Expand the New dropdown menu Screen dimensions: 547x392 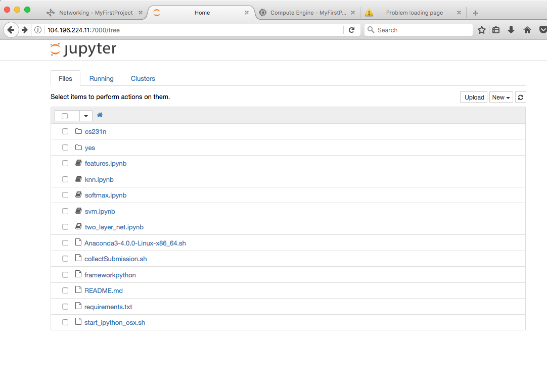pyautogui.click(x=501, y=97)
